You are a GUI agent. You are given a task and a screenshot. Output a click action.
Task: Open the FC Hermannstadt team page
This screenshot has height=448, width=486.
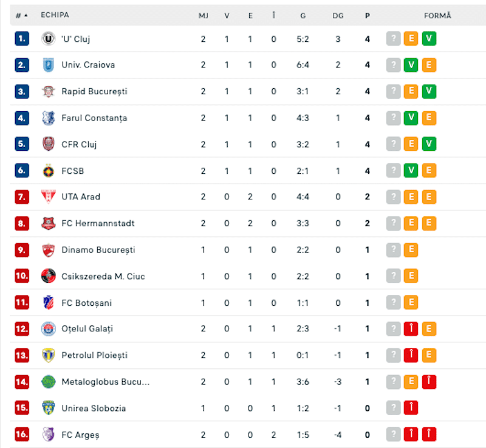click(98, 223)
